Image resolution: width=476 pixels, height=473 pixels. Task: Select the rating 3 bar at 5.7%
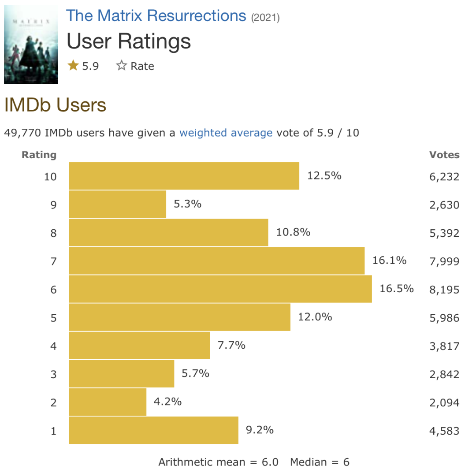[x=122, y=374]
